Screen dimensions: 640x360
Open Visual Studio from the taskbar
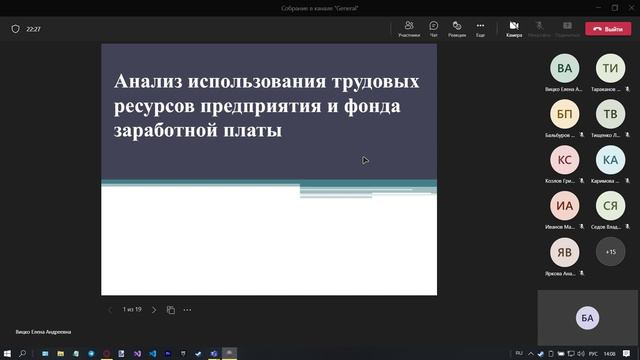click(137, 353)
